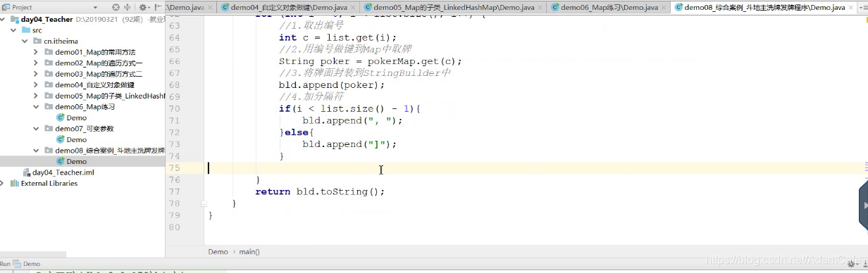The image size is (868, 273).
Task: Expand the demo03_Map的遍历方式二 package
Action: coord(36,74)
